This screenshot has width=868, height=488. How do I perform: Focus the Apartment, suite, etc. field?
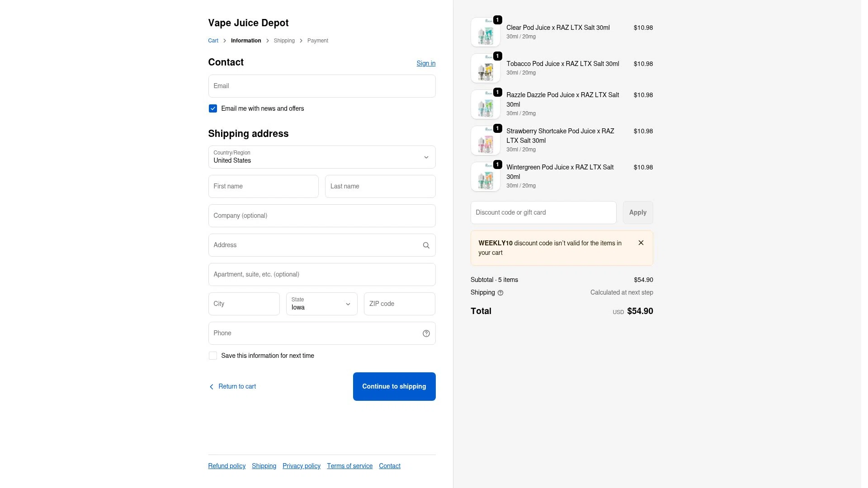pyautogui.click(x=322, y=274)
